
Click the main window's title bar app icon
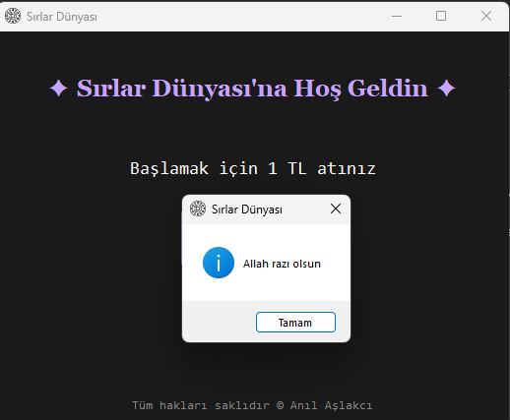(13, 16)
